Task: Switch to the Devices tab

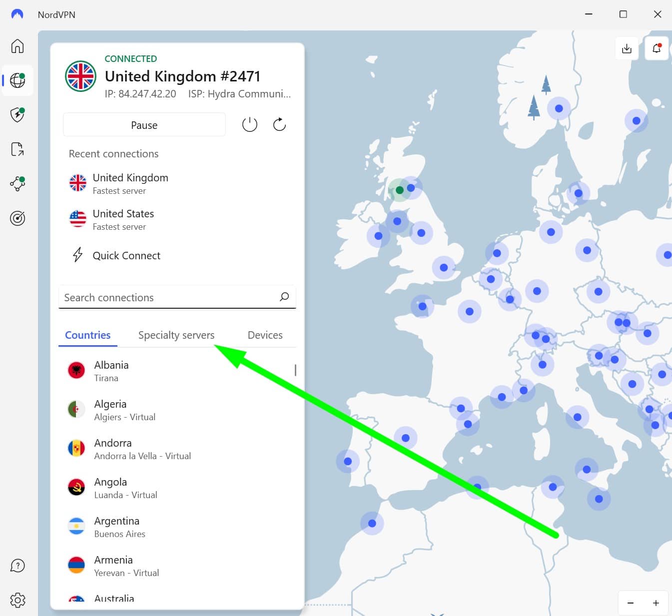Action: click(265, 335)
